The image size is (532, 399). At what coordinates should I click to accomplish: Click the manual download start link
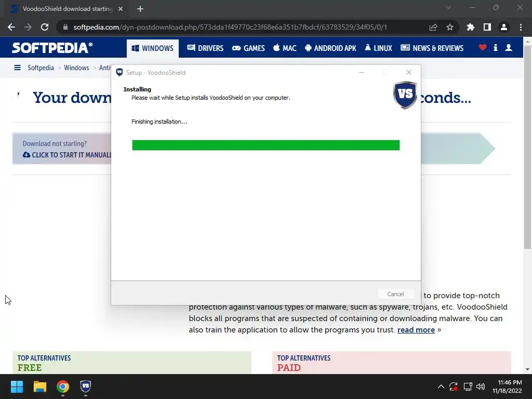tap(67, 155)
